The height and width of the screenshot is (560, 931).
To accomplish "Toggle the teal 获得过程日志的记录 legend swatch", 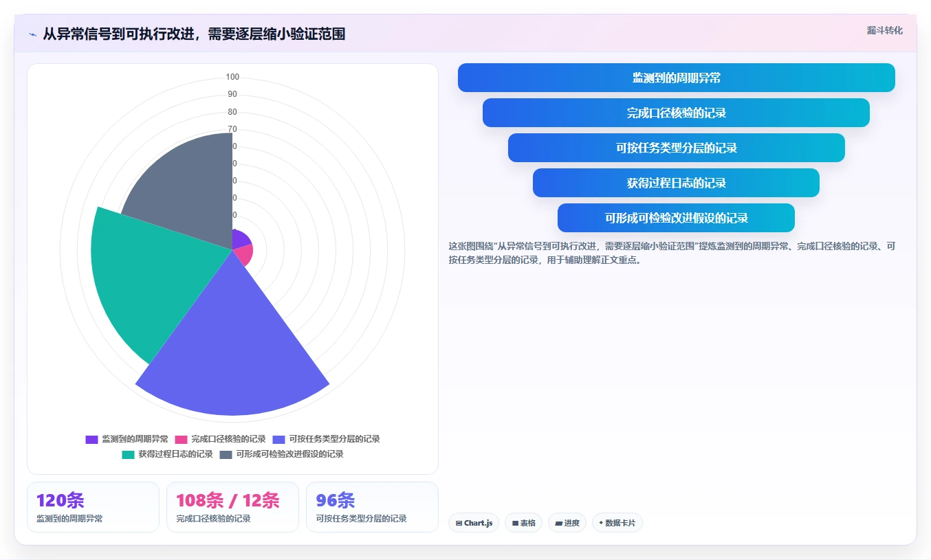I will (128, 454).
